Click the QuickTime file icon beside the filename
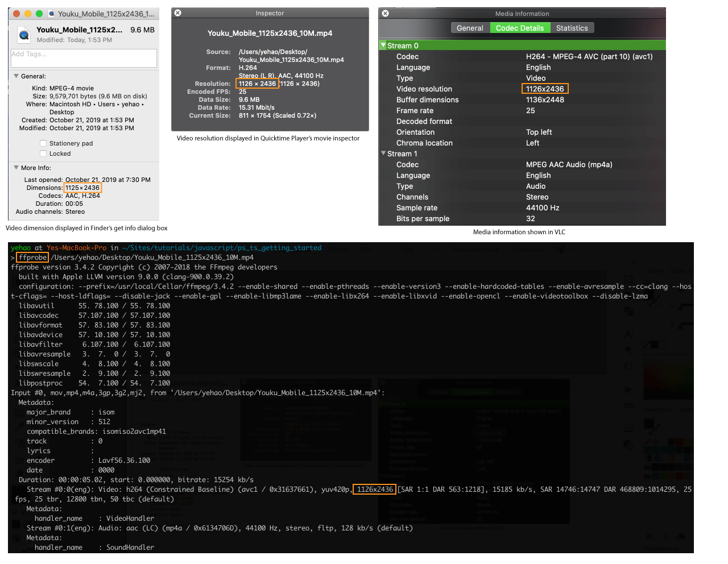Viewport: 728px width, 564px height. (24, 35)
